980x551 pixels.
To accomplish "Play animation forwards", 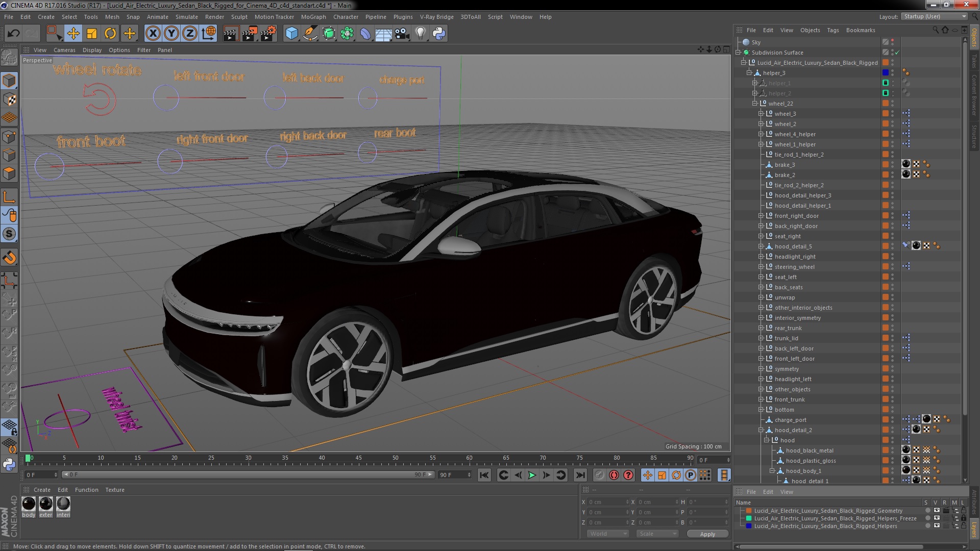I will coord(532,475).
